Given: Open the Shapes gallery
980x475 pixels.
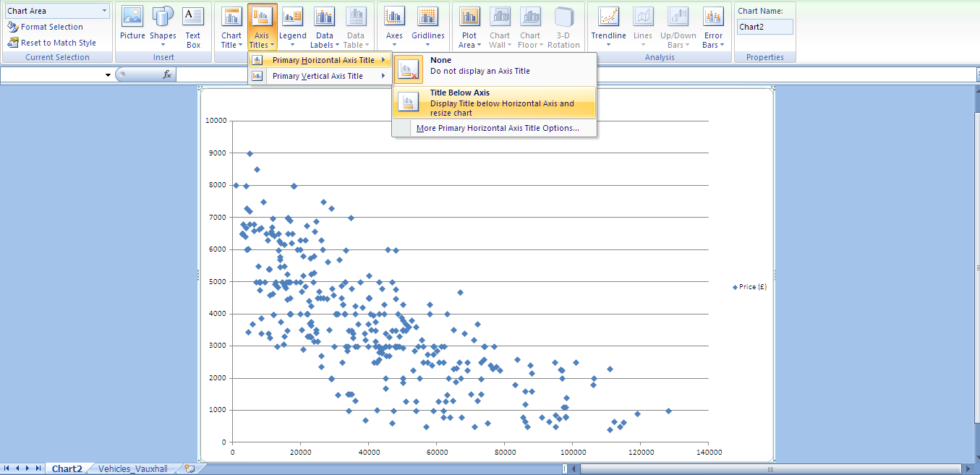Looking at the screenshot, I should tap(163, 25).
